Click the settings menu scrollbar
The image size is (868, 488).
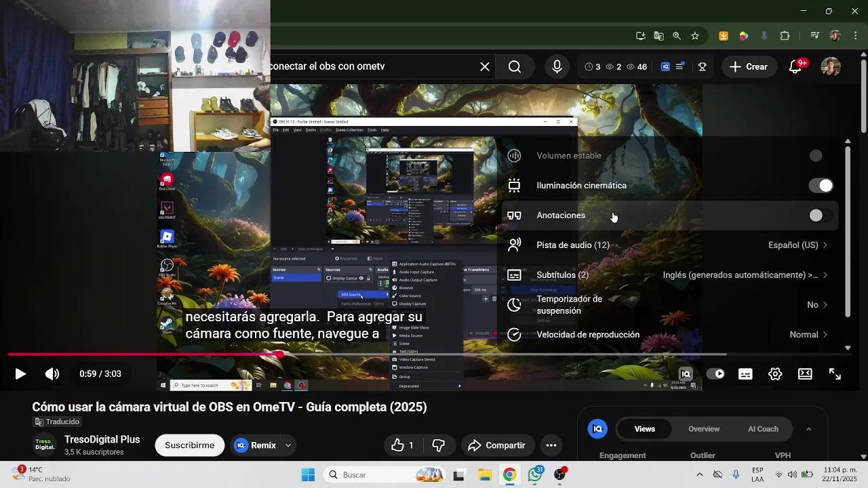848,230
